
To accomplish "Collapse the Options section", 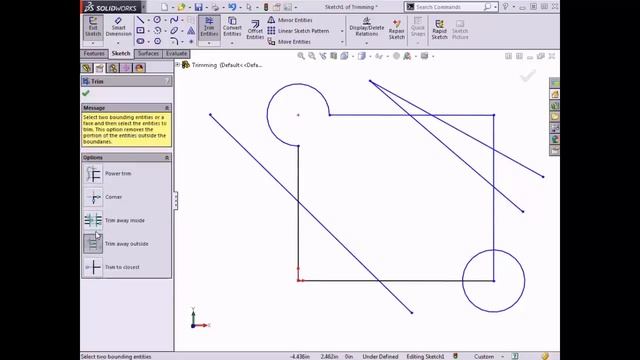I will [167, 158].
